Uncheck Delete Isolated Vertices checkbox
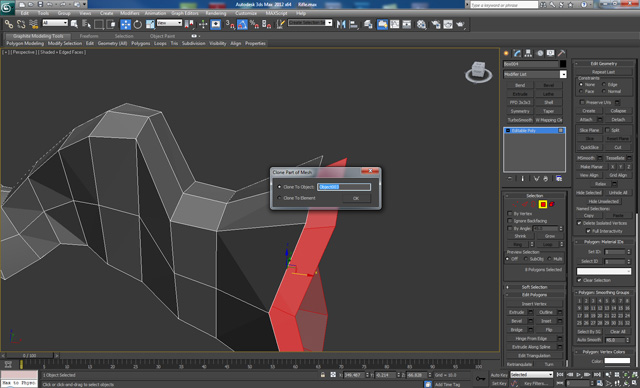Viewport: 640px width, 388px height. tap(579, 223)
